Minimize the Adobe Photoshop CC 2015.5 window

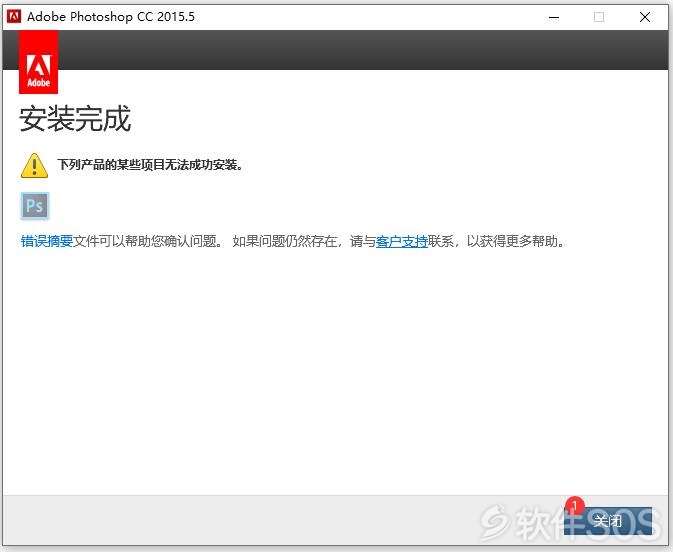tap(554, 17)
